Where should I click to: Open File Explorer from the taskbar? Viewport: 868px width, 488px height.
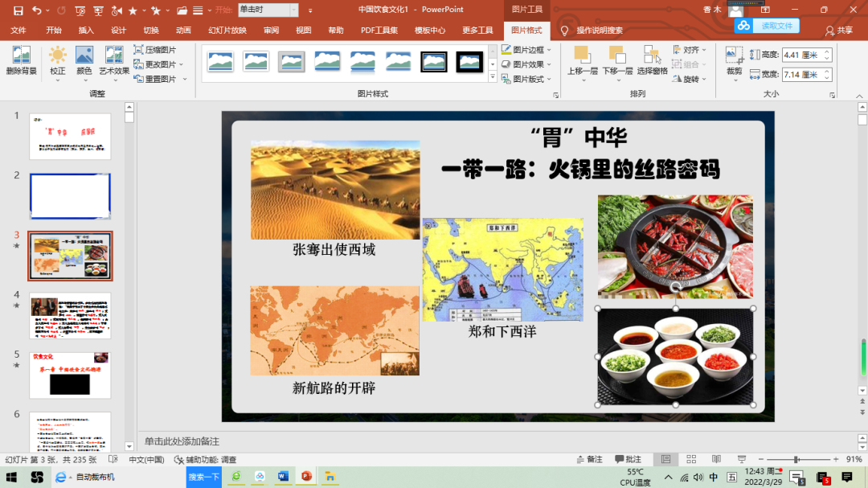click(x=330, y=477)
